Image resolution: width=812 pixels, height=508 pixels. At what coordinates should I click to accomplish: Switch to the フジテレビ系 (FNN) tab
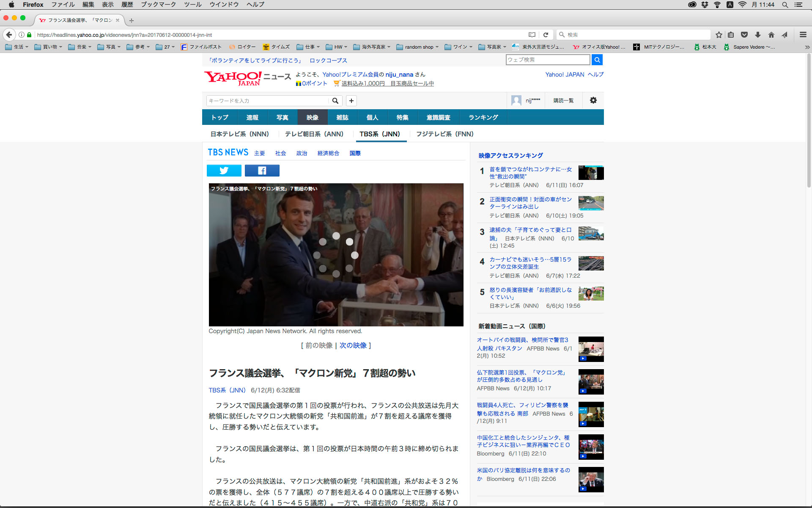[444, 134]
